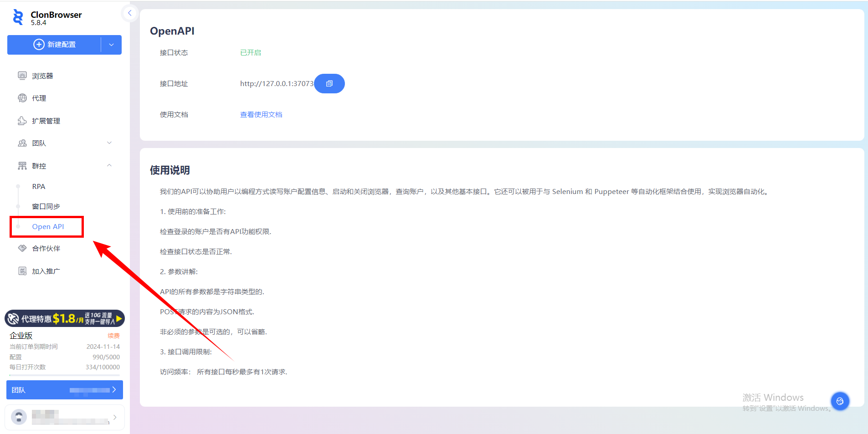Viewport: 868px width, 434px height.
Task: Click the chevron on the 团队 bar
Action: 114,390
